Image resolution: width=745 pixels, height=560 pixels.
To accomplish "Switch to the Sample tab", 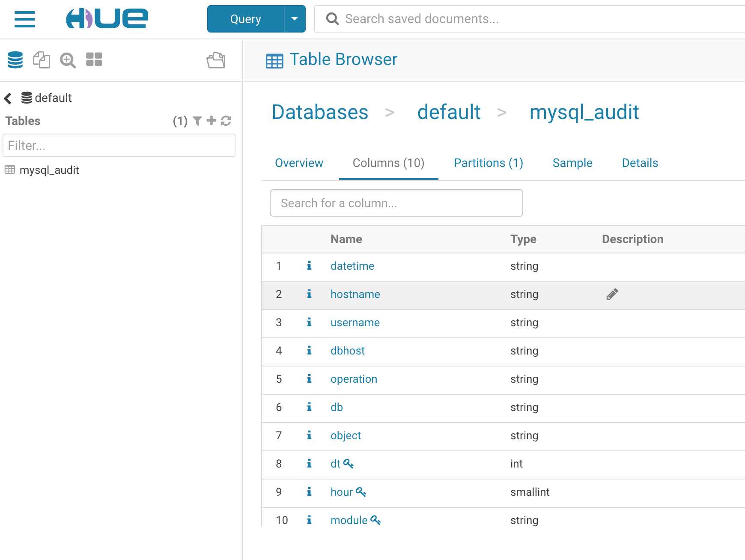I will point(572,163).
